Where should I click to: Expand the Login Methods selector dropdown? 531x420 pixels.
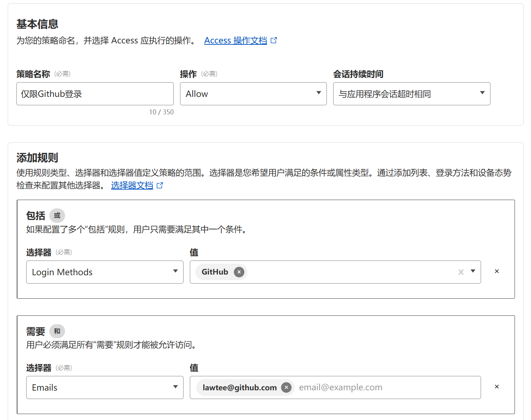pyautogui.click(x=105, y=272)
